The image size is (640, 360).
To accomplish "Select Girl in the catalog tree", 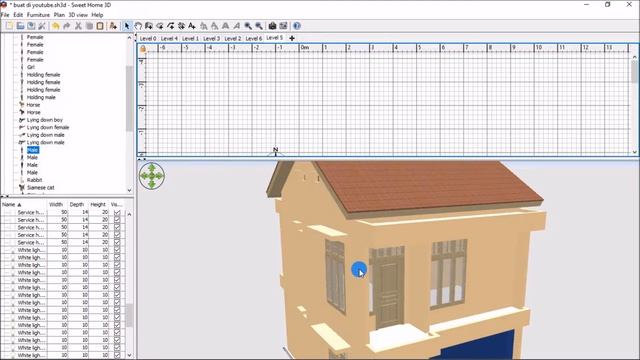I will tap(31, 67).
